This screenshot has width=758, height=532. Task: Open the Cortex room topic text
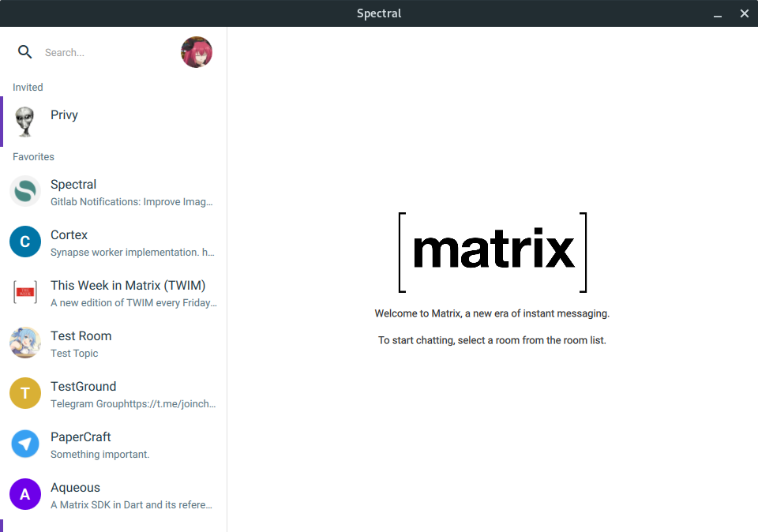132,253
